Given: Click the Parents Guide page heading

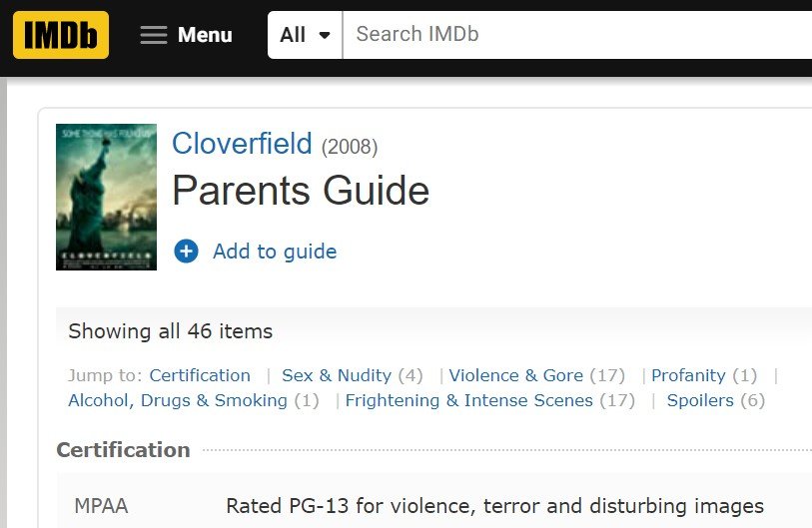Looking at the screenshot, I should pyautogui.click(x=301, y=191).
